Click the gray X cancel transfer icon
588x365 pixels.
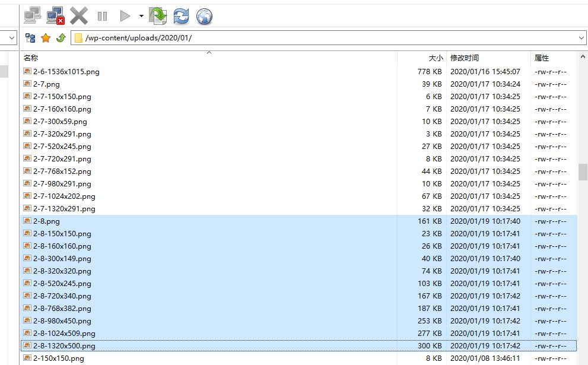click(x=78, y=15)
